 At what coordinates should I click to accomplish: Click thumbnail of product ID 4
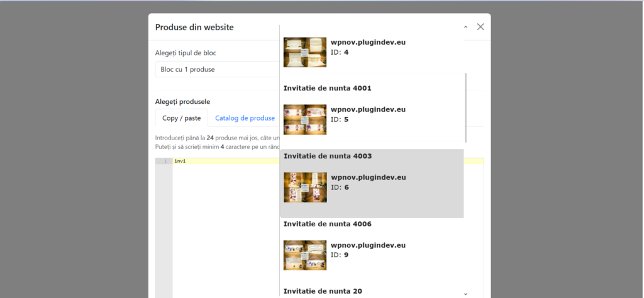(305, 52)
